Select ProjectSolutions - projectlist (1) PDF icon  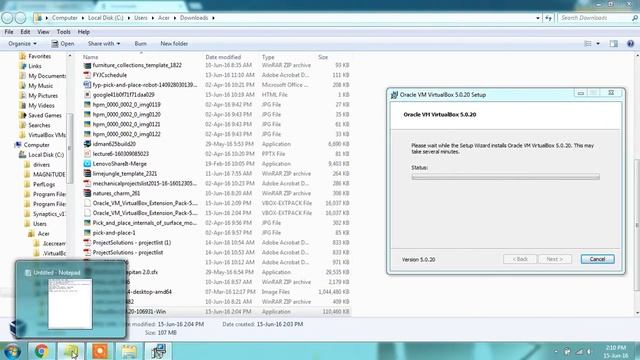coord(87,242)
